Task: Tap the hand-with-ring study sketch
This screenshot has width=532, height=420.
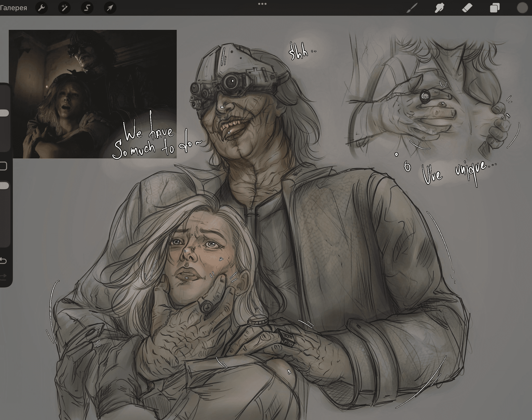Action: (x=426, y=104)
